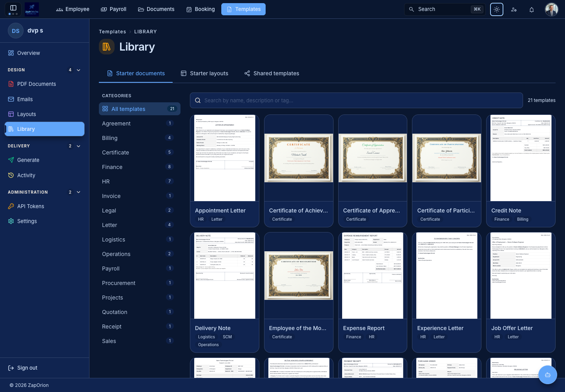Click SCM tag on Delivery Note
Image resolution: width=565 pixels, height=392 pixels.
click(x=227, y=337)
